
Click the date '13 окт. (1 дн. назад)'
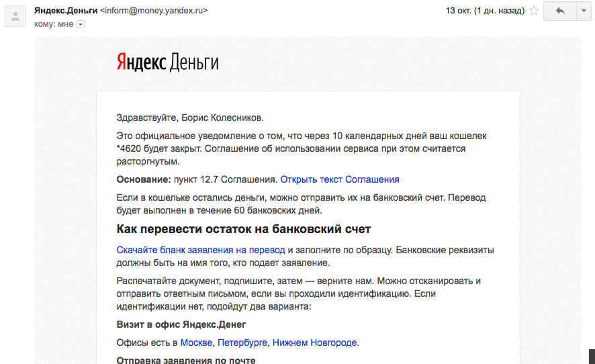[485, 11]
